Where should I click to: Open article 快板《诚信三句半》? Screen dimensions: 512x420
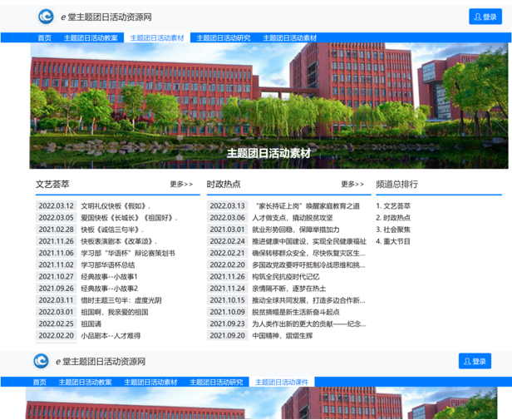point(112,230)
